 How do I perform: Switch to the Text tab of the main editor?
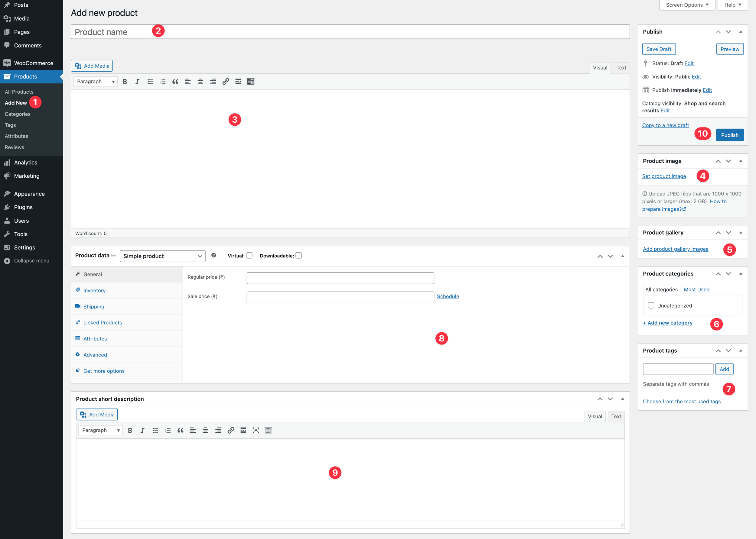(x=621, y=67)
